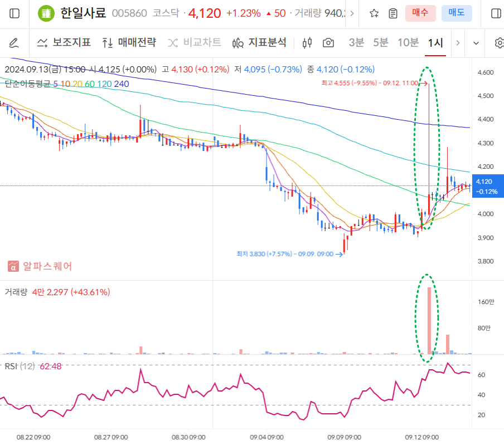Switch to 10분 interval tab
Image resolution: width=504 pixels, height=445 pixels.
coord(408,42)
